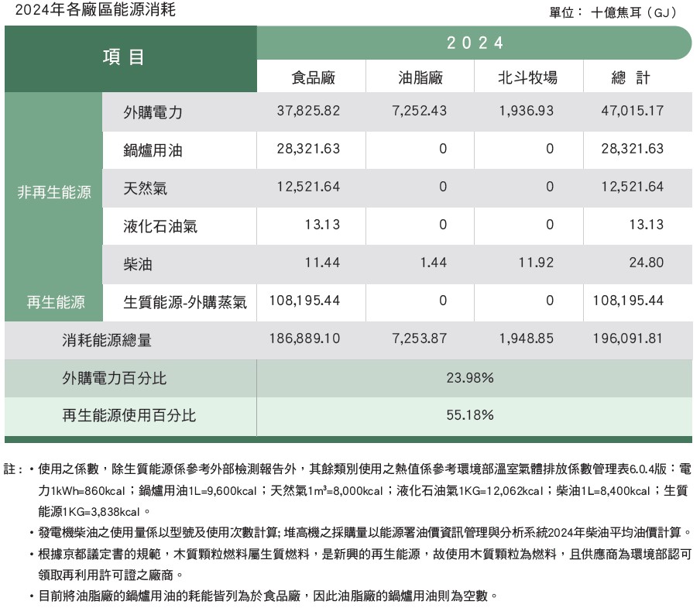The width and height of the screenshot is (700, 608).
Task: Click the 天然氣 row label
Action: click(145, 188)
